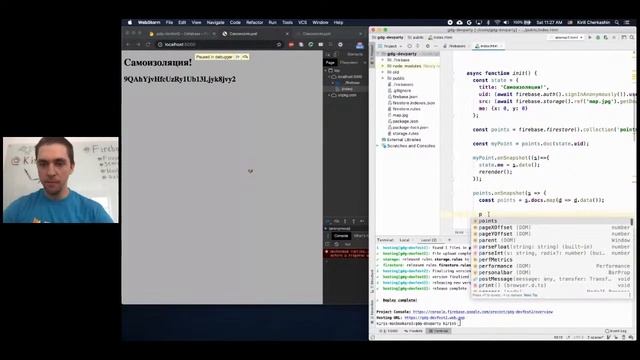
Task: Expand the localhost:5000 node in DevTools
Action: coord(330,77)
